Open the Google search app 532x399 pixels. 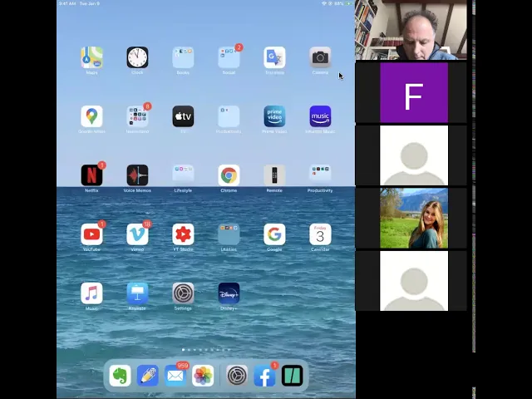coord(274,234)
